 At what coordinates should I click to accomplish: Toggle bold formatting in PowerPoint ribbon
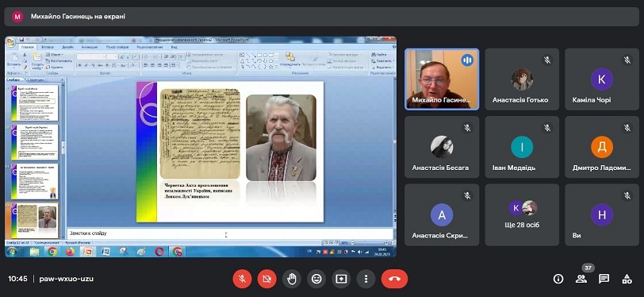(x=79, y=65)
